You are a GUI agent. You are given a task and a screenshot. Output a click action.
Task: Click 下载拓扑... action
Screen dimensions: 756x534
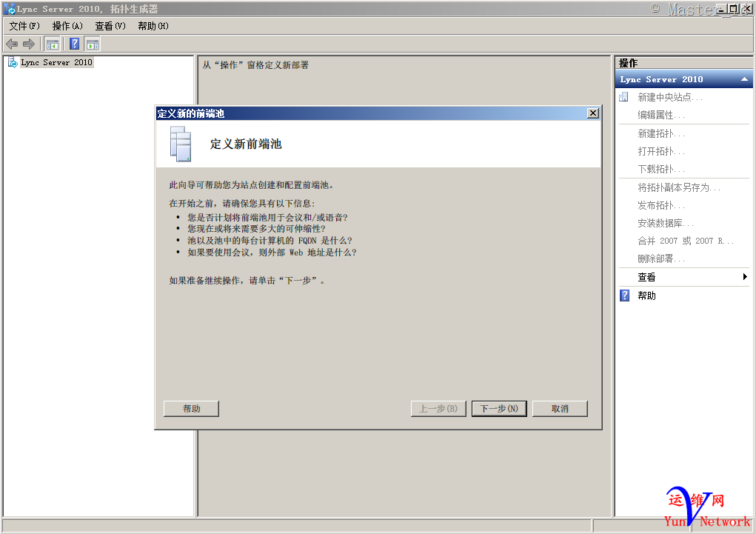[x=661, y=170]
